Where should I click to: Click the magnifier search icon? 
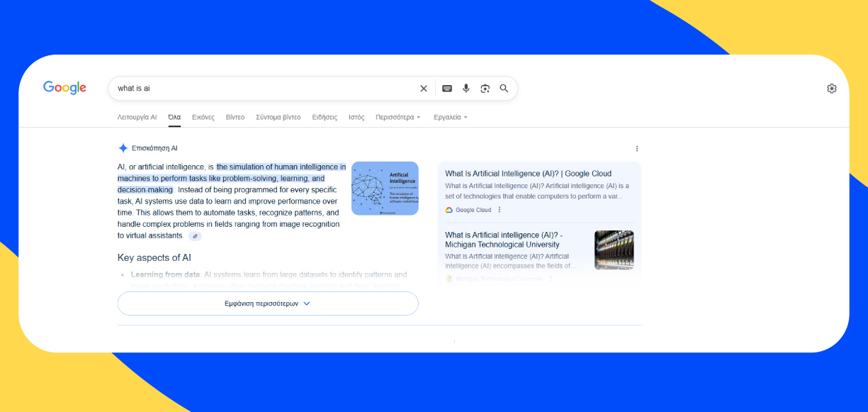[504, 89]
